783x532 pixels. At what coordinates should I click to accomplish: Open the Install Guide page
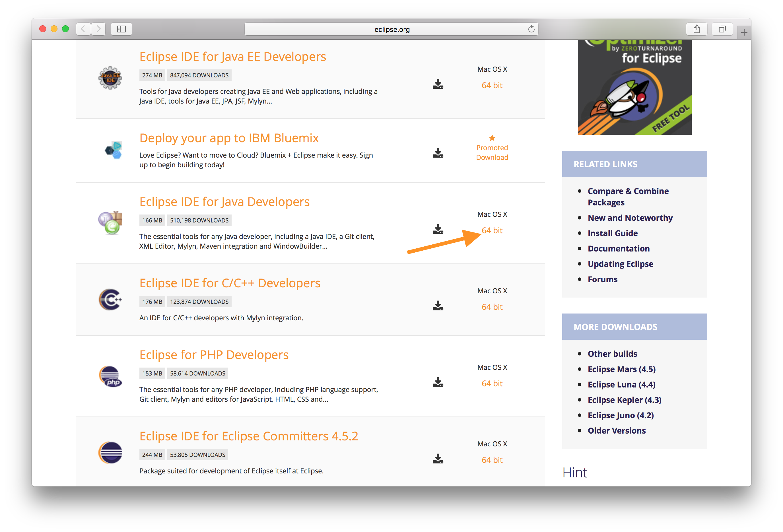(612, 233)
